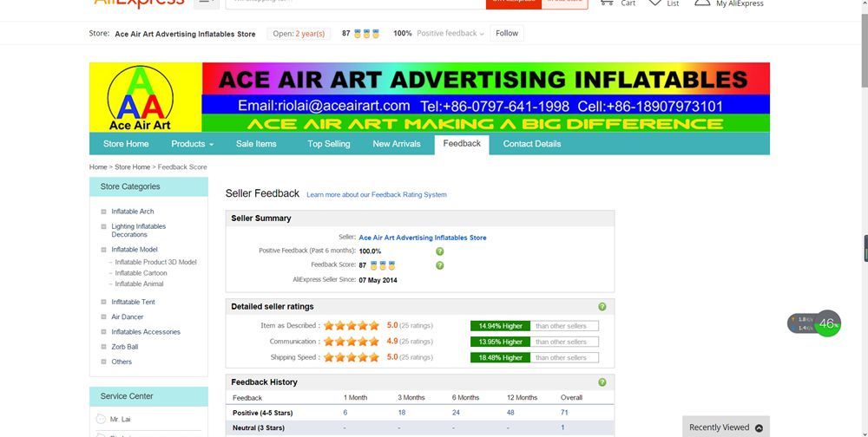Open My AliExpress account icon
868x437 pixels.
tap(702, 3)
